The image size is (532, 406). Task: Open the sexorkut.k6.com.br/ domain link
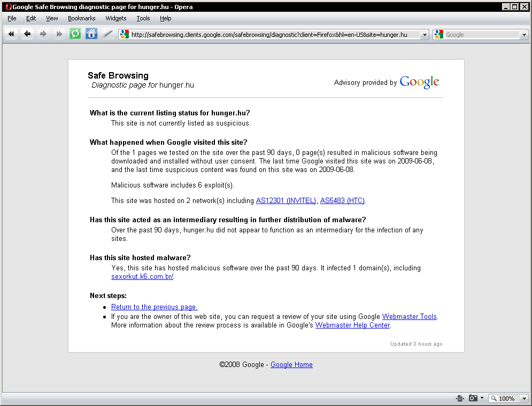(142, 277)
